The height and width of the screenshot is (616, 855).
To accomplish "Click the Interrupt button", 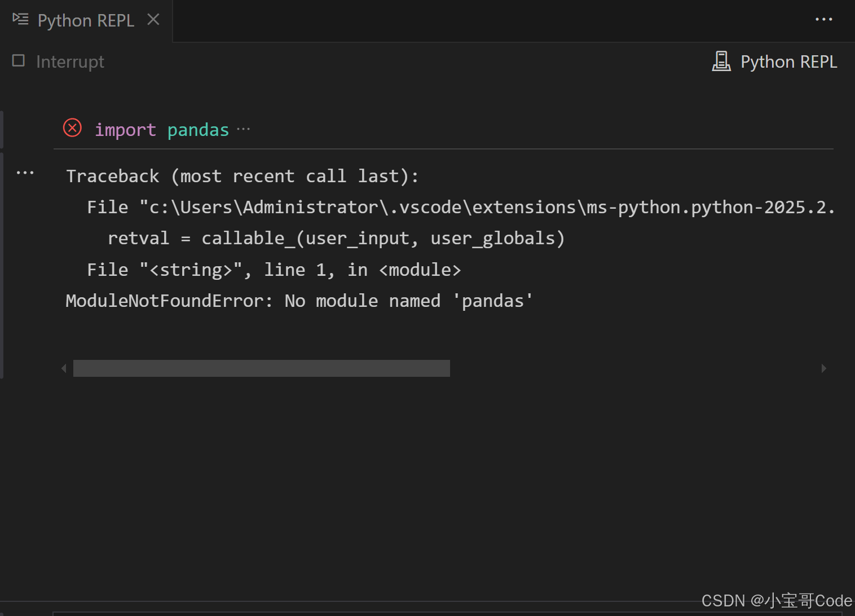I will 59,61.
